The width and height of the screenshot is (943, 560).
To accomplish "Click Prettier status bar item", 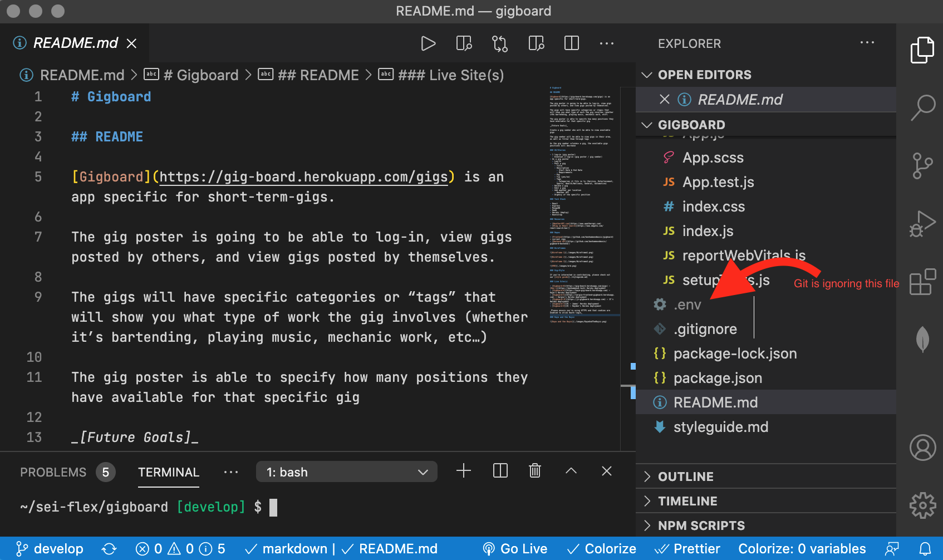I will tap(687, 549).
